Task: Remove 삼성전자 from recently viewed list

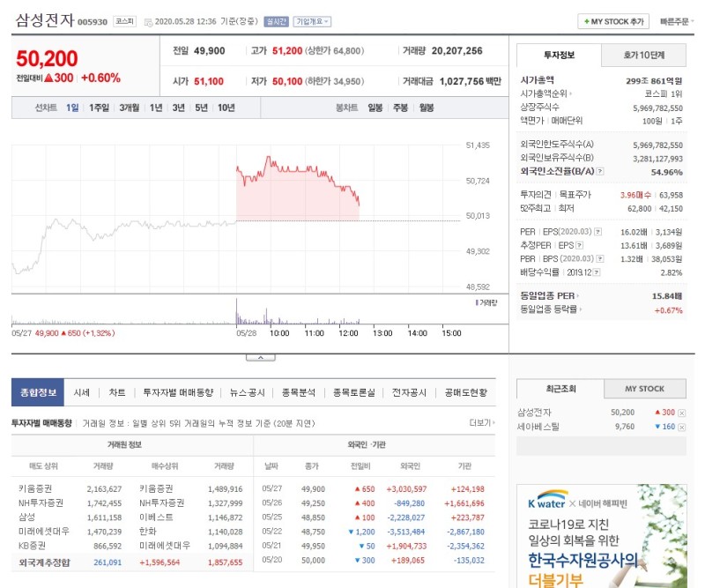Action: click(681, 413)
